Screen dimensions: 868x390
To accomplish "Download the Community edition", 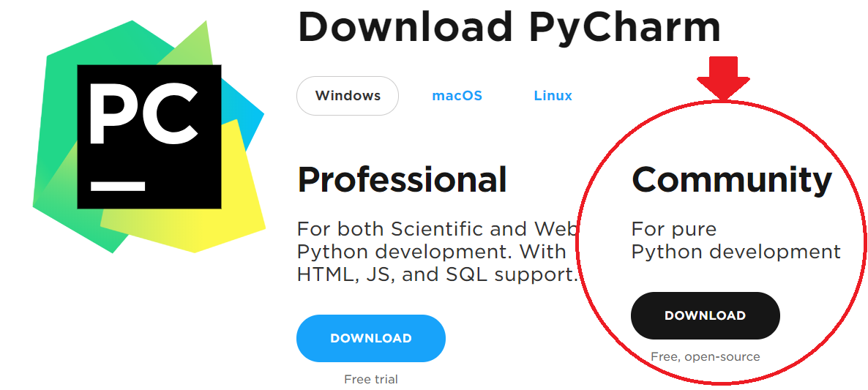I will click(x=706, y=315).
